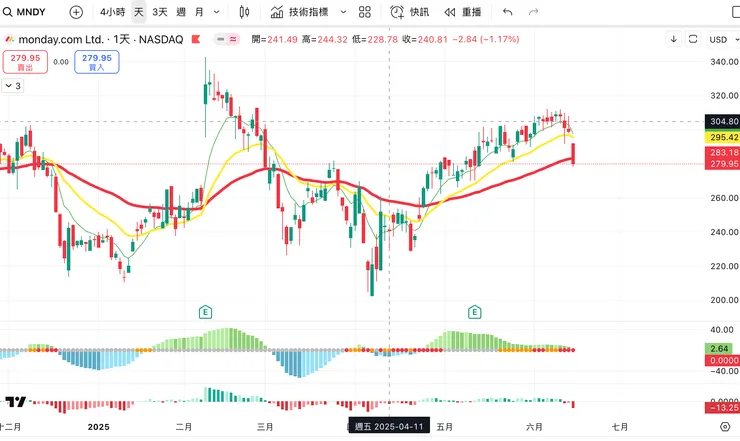The width and height of the screenshot is (740, 441).
Task: Click the May earnings E marker
Action: (475, 312)
